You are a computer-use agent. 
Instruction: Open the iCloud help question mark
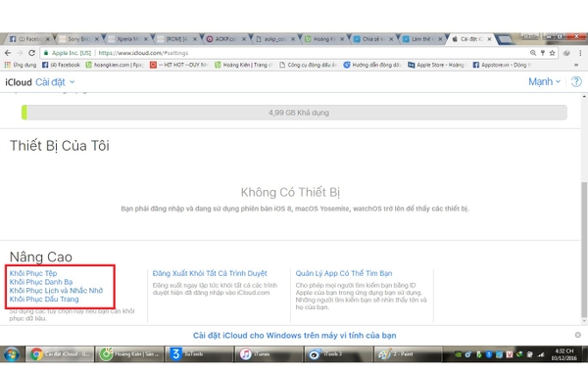576,81
